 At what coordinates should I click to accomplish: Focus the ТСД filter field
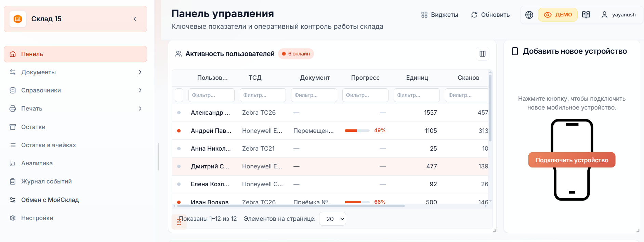point(263,95)
